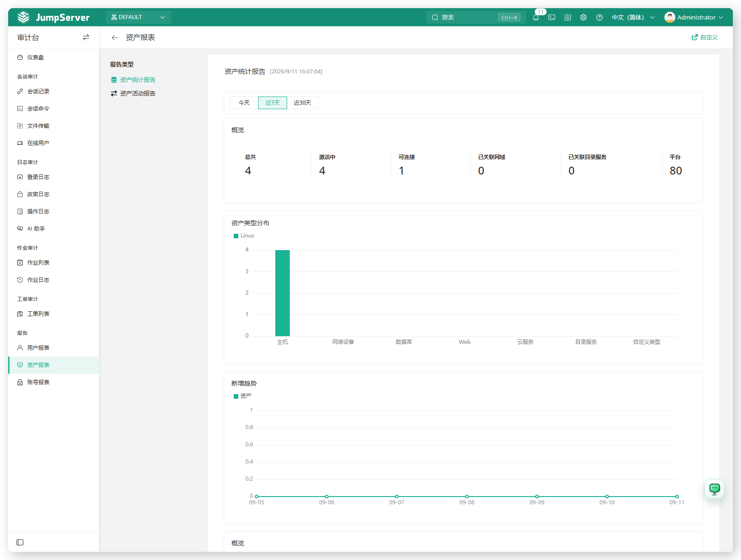Open the settings gear icon
This screenshot has width=741, height=560.
[583, 17]
